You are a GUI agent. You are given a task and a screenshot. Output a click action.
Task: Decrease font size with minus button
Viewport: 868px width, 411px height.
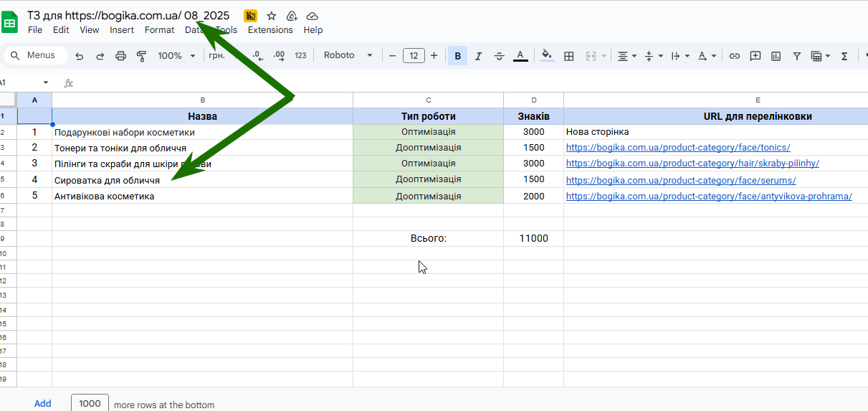pyautogui.click(x=392, y=56)
